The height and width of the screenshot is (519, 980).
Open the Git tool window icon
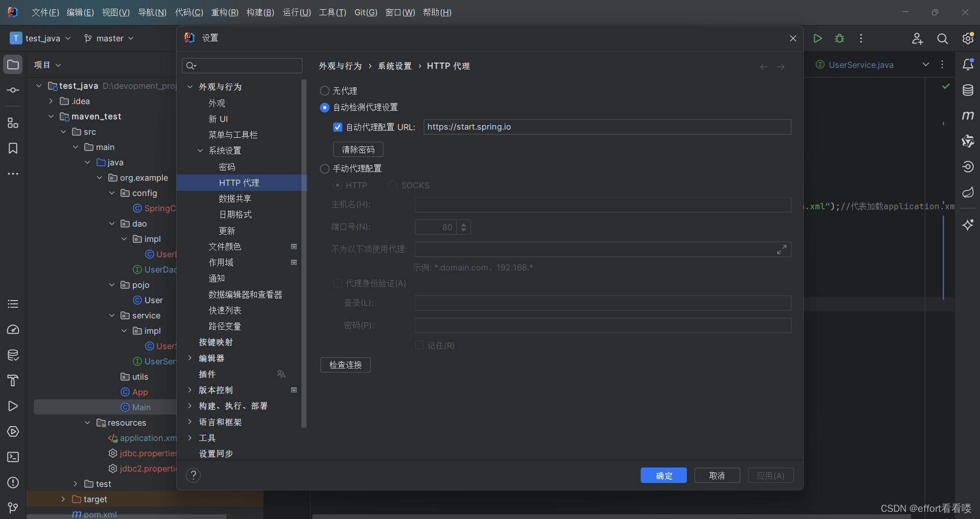pyautogui.click(x=13, y=508)
